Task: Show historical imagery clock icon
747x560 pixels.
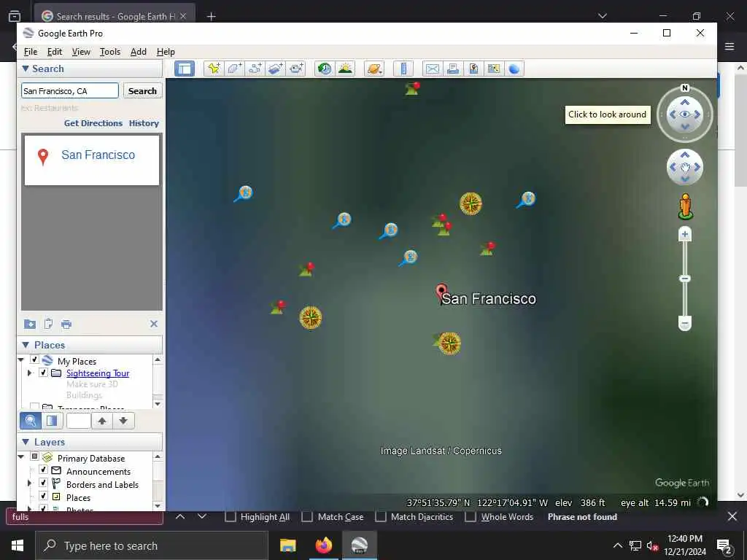Action: pyautogui.click(x=325, y=69)
